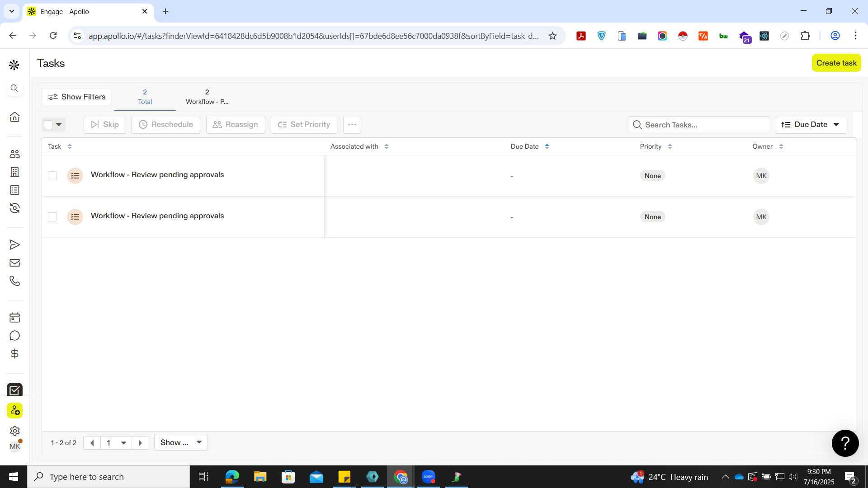Open the Chrome extensions puzzle icon
This screenshot has height=488, width=868.
coord(805,36)
